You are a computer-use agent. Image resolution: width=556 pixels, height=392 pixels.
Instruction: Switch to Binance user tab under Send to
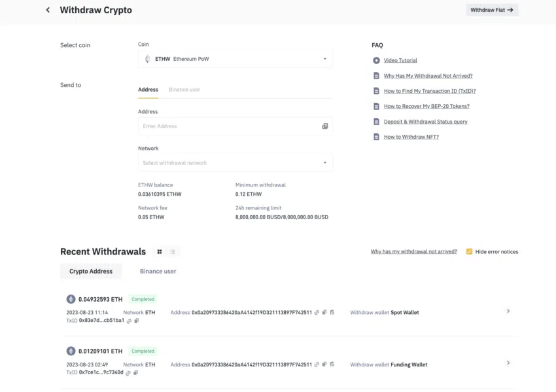click(184, 90)
